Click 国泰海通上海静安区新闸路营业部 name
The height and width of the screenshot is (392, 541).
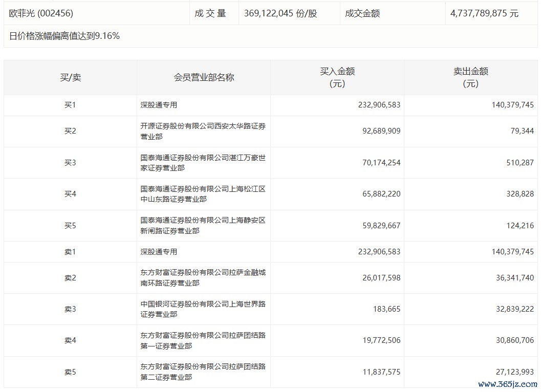(203, 226)
